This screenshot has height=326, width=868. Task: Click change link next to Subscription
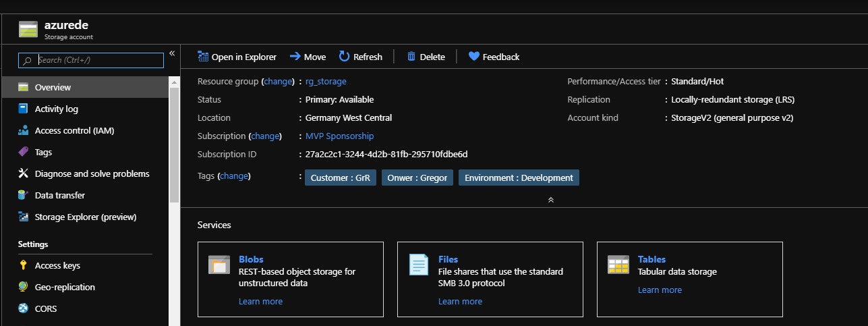tap(264, 136)
